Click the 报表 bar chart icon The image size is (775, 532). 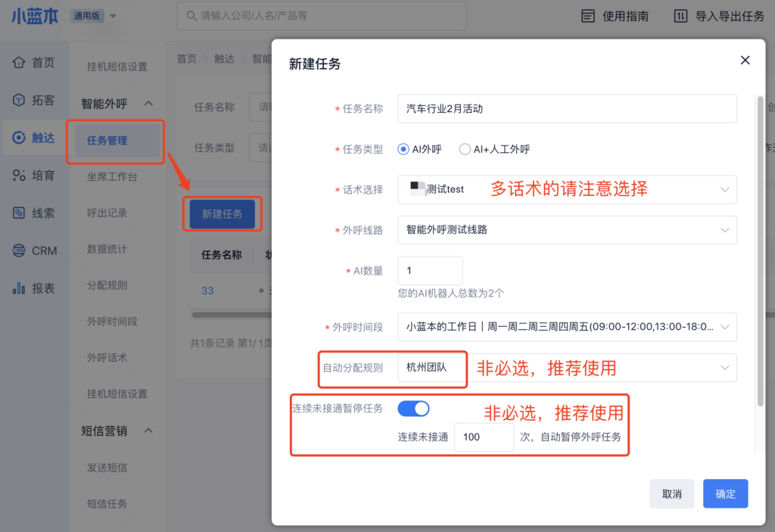coord(19,288)
